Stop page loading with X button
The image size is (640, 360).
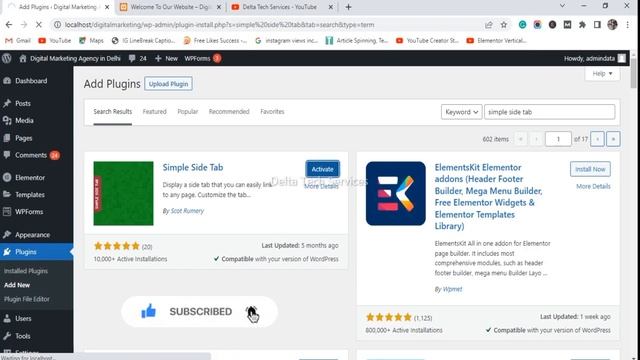(38, 24)
